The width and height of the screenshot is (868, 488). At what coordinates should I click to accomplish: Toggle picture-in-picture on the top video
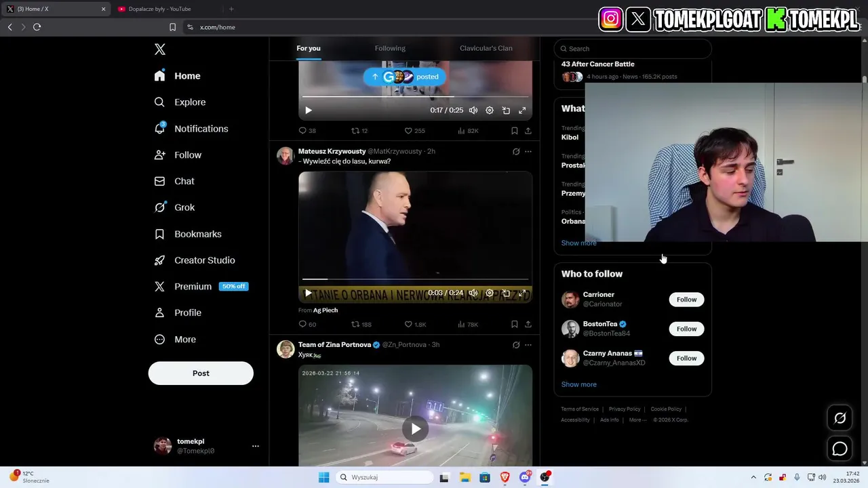click(506, 110)
